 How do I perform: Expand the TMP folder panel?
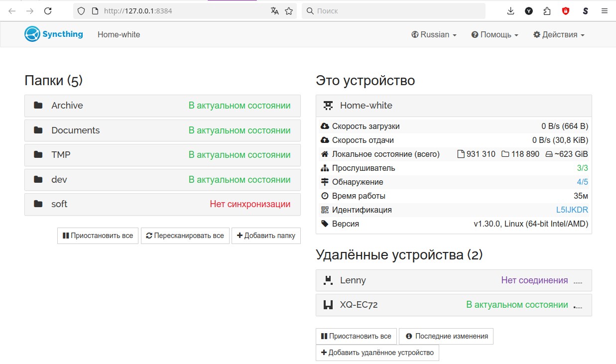(x=162, y=155)
